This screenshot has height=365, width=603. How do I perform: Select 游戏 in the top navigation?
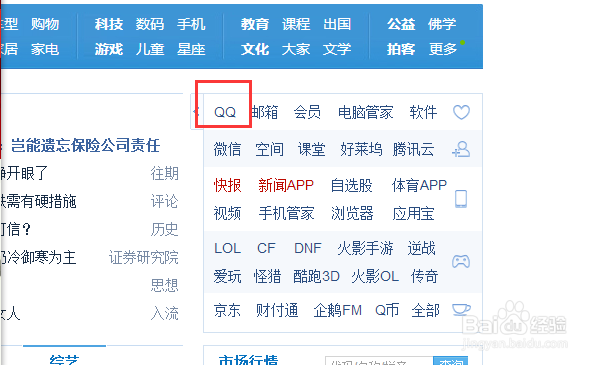[109, 49]
